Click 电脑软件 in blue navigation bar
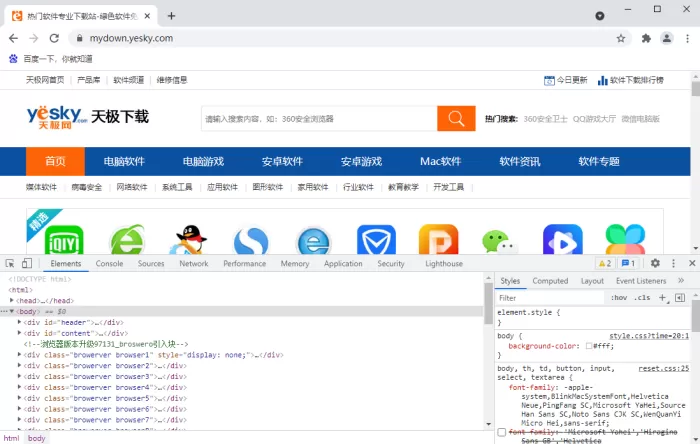Image resolution: width=700 pixels, height=444 pixels. click(124, 162)
